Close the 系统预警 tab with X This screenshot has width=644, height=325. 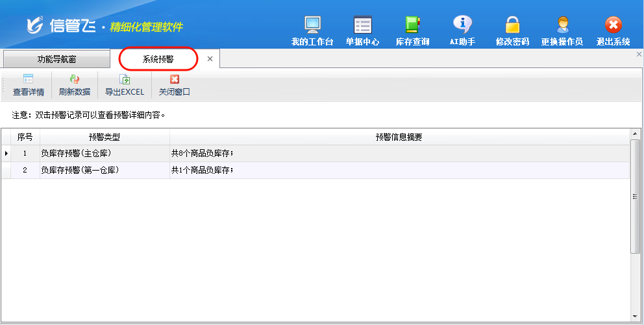tap(210, 59)
